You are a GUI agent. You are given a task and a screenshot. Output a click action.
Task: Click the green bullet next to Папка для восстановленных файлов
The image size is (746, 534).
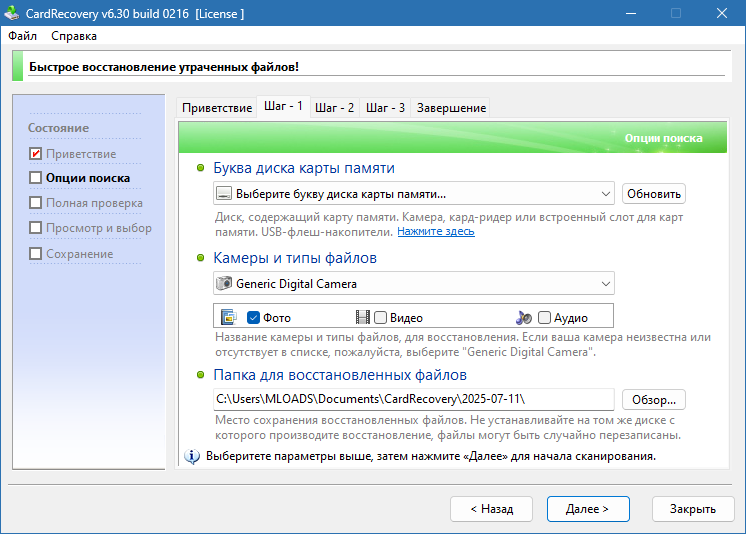[x=200, y=375]
